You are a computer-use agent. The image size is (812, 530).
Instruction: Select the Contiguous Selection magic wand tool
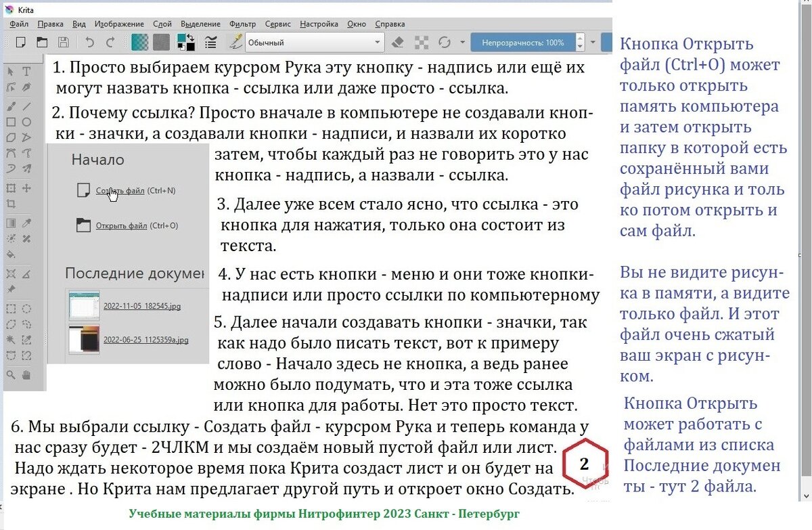tap(11, 340)
